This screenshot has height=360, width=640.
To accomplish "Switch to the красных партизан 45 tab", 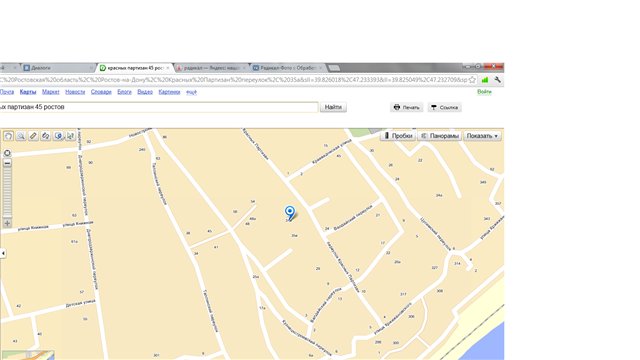I will tap(135, 68).
